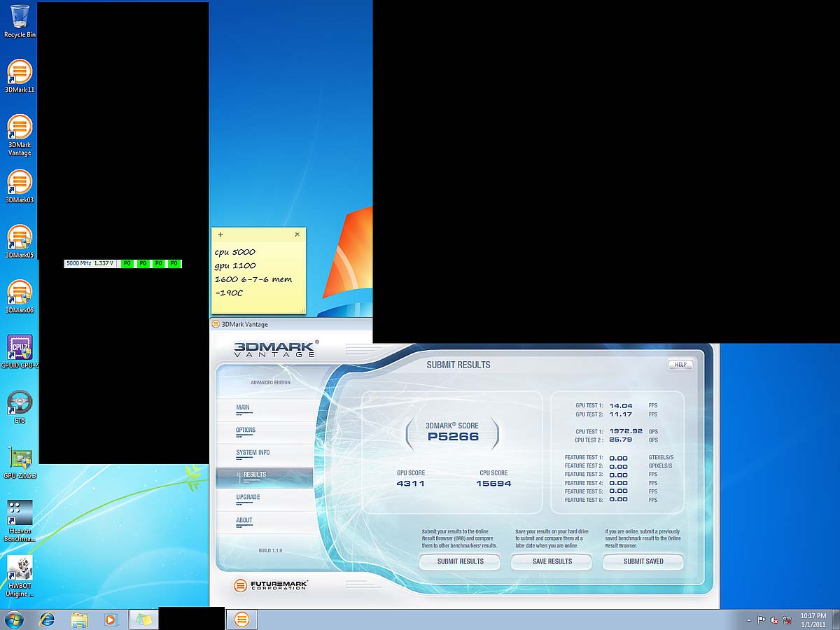This screenshot has height=630, width=840.
Task: Click the '1600 6-7-6 mem' note line
Action: pos(253,279)
